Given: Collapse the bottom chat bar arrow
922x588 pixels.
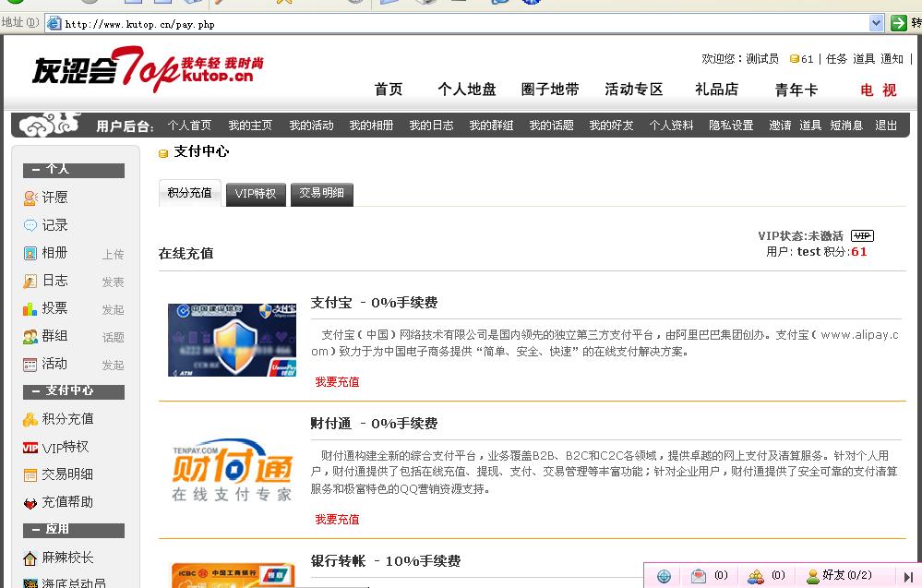Looking at the screenshot, I should click(x=908, y=577).
